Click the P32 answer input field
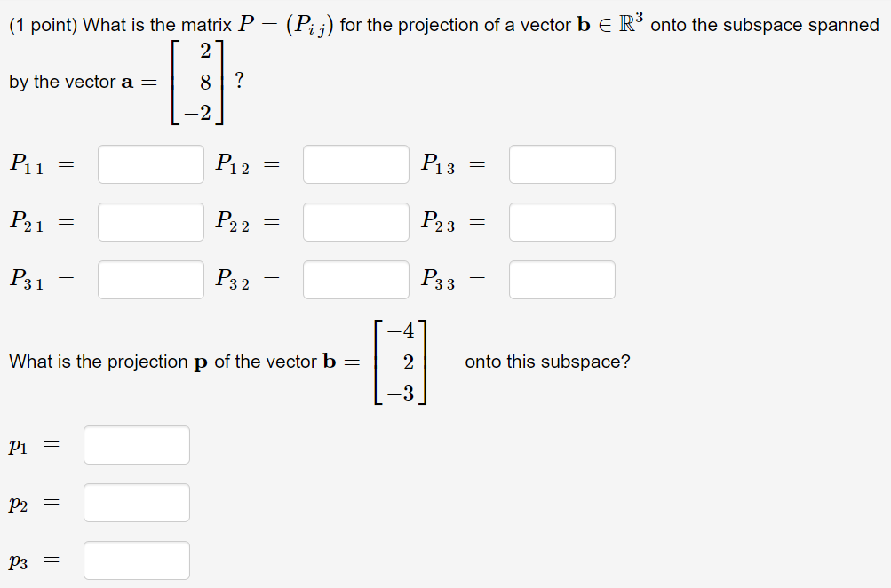The width and height of the screenshot is (891, 588). 355,279
